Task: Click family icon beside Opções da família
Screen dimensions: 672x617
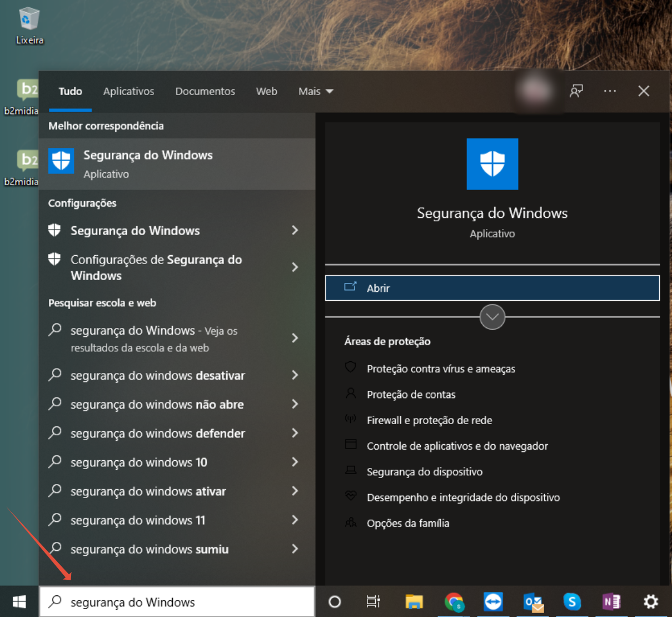Action: click(x=351, y=522)
